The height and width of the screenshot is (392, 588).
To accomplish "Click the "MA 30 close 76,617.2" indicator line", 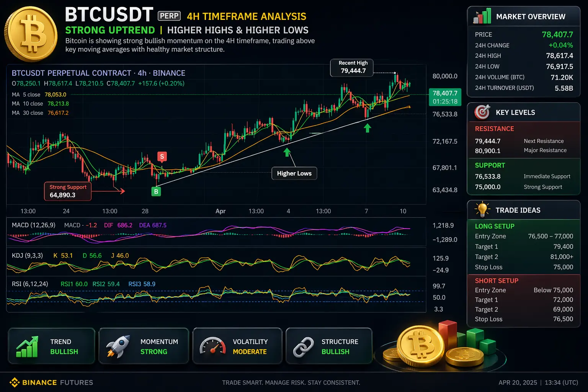I will click(40, 113).
